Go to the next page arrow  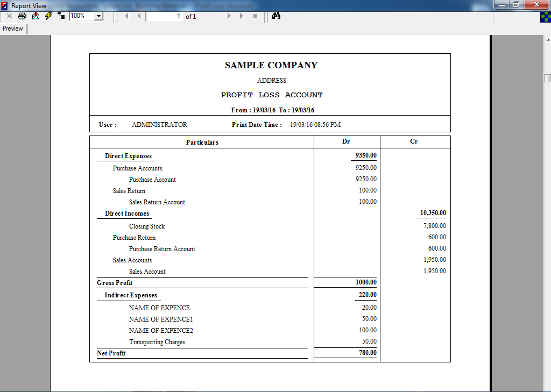(x=229, y=16)
